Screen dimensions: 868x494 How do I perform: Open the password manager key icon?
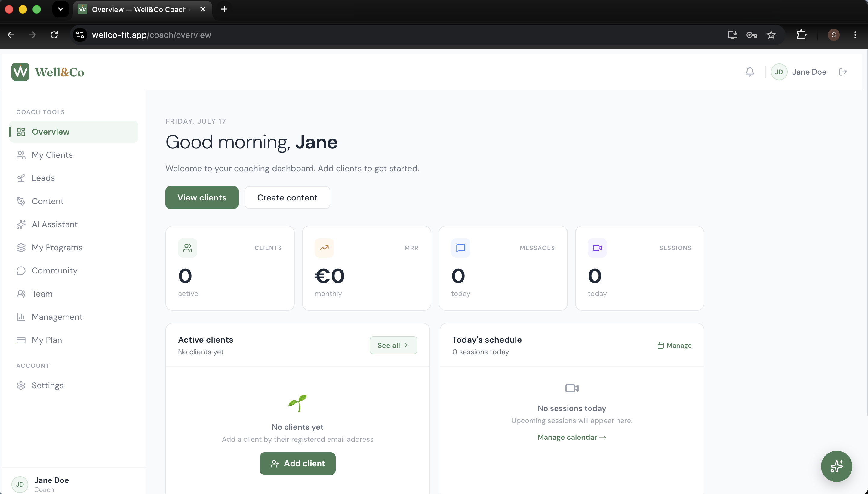pyautogui.click(x=752, y=35)
